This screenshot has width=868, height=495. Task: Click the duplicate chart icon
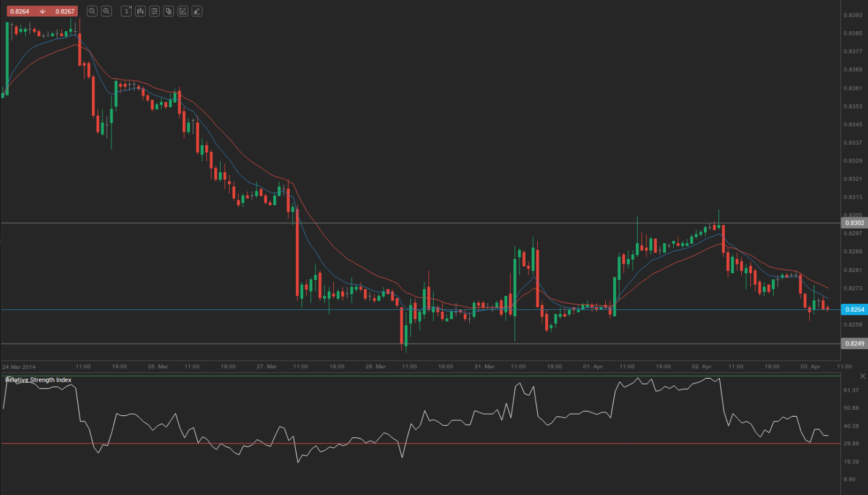tap(168, 11)
